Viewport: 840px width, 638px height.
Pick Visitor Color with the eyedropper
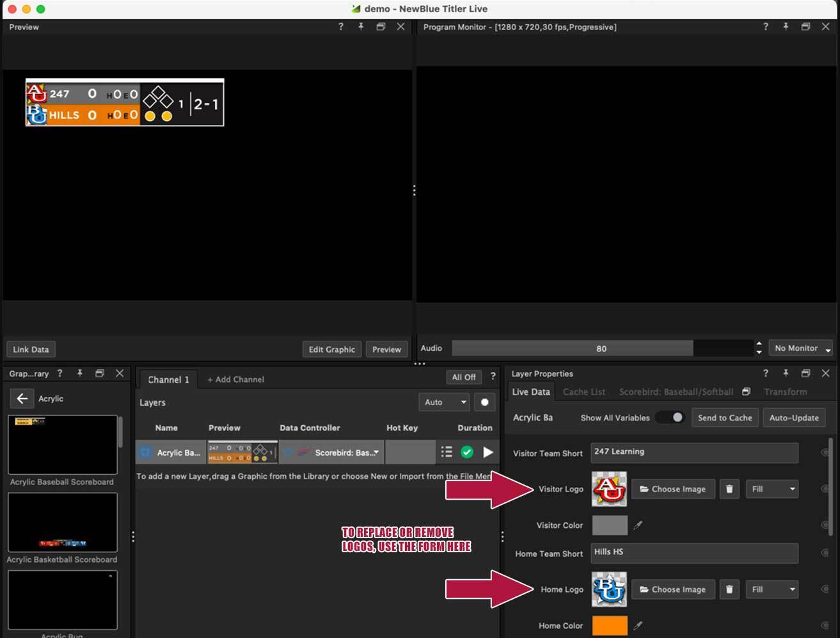point(638,525)
